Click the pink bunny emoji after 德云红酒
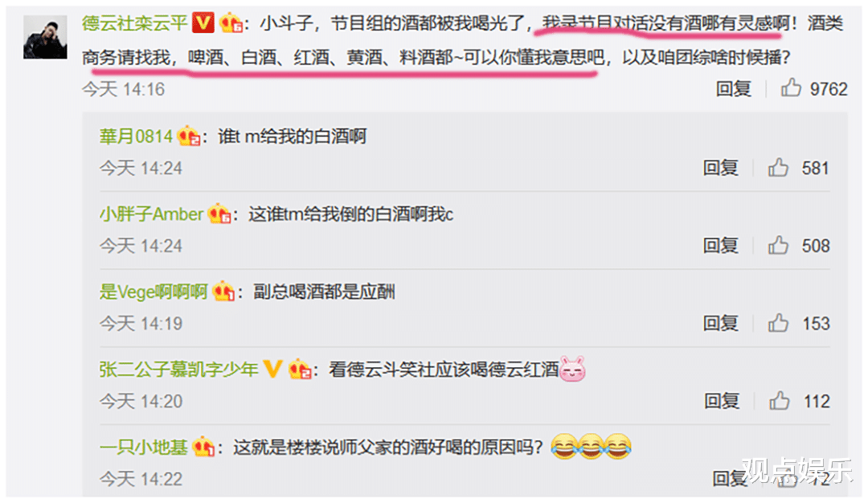 [573, 369]
